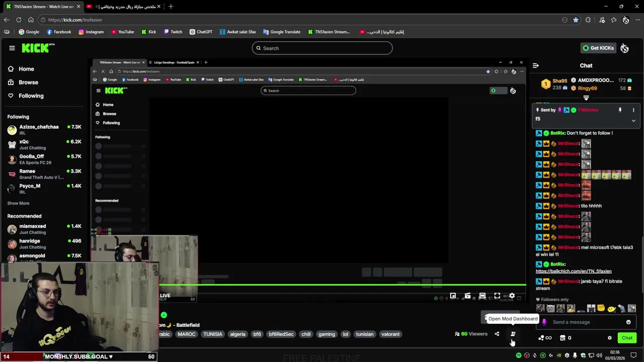This screenshot has height=362, width=644.
Task: Click the Kick search field
Action: coord(322,48)
